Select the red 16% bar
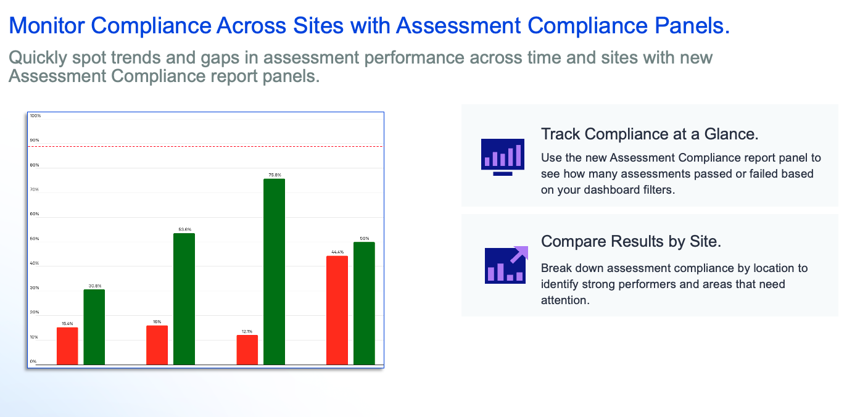Viewport: 868px width, 417px height. [157, 345]
